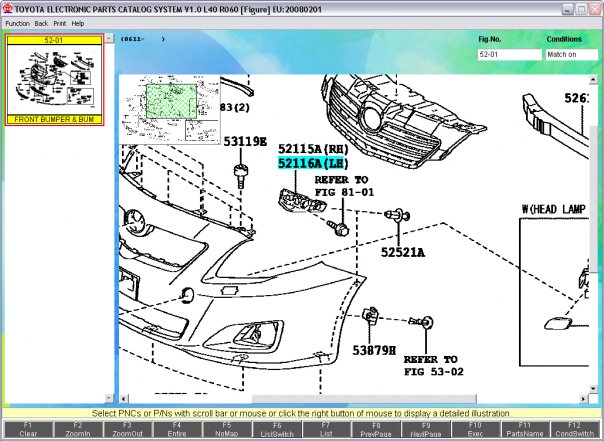Screen dimensions: 604x441
Task: Select the 52-01 Front Bumper thumbnail
Action: tap(54, 80)
